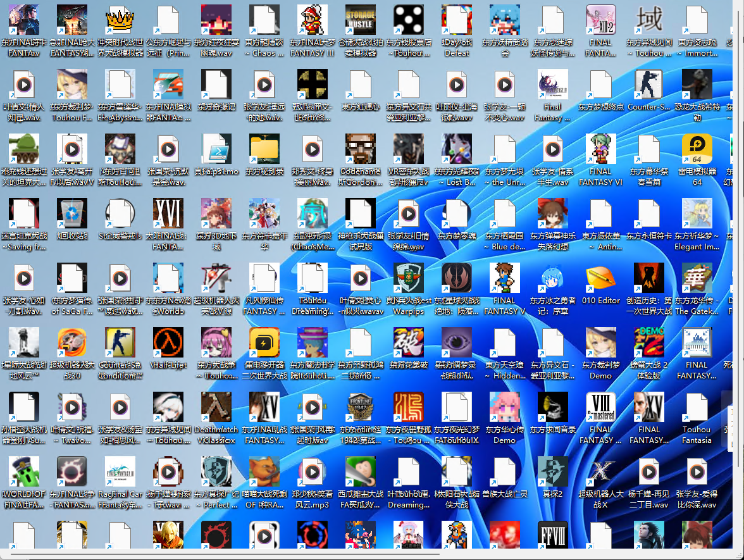The height and width of the screenshot is (560, 744).
Task: Select 张学友-旧情绵绵.wav audio file
Action: point(409,214)
